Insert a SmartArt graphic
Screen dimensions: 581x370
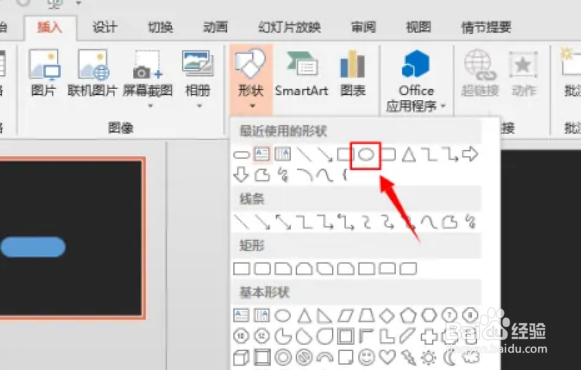301,74
